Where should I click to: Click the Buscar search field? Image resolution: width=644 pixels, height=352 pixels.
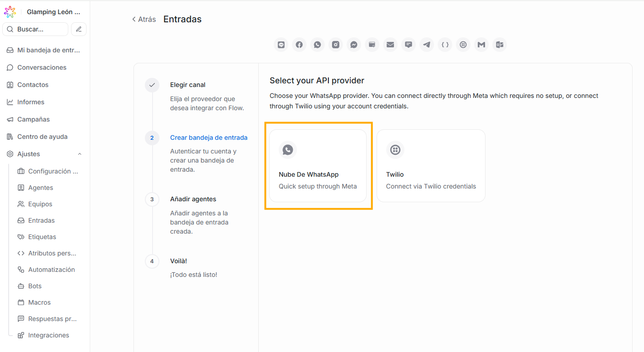coord(36,29)
